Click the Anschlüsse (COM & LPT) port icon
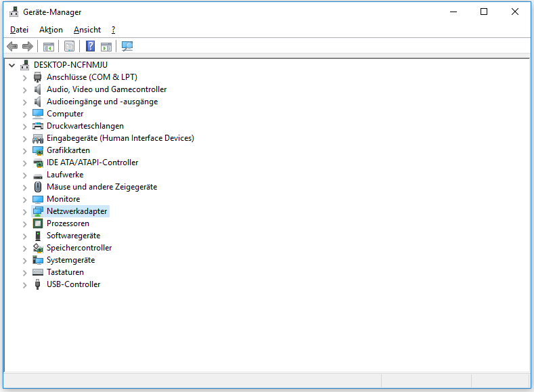Screen dimensions: 534x392 (37, 77)
